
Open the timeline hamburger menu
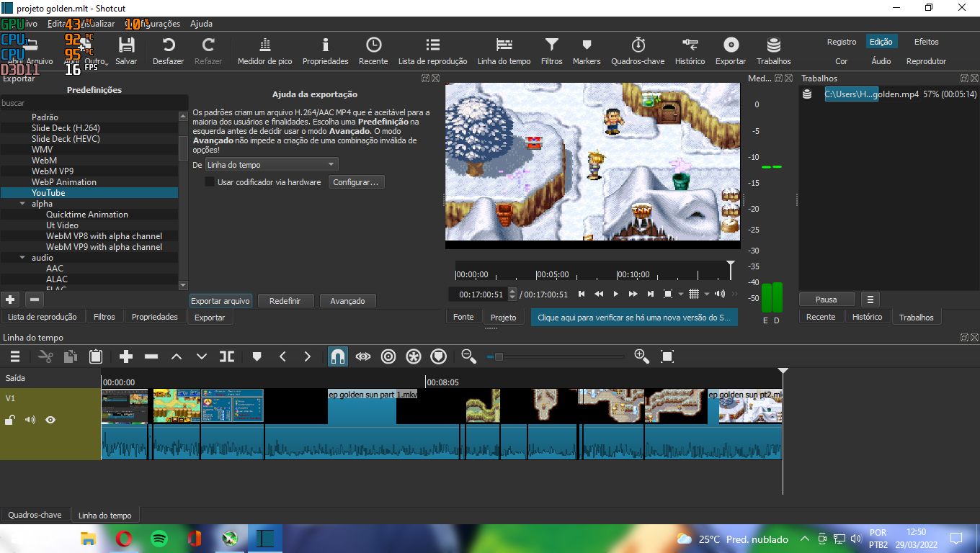tap(15, 356)
